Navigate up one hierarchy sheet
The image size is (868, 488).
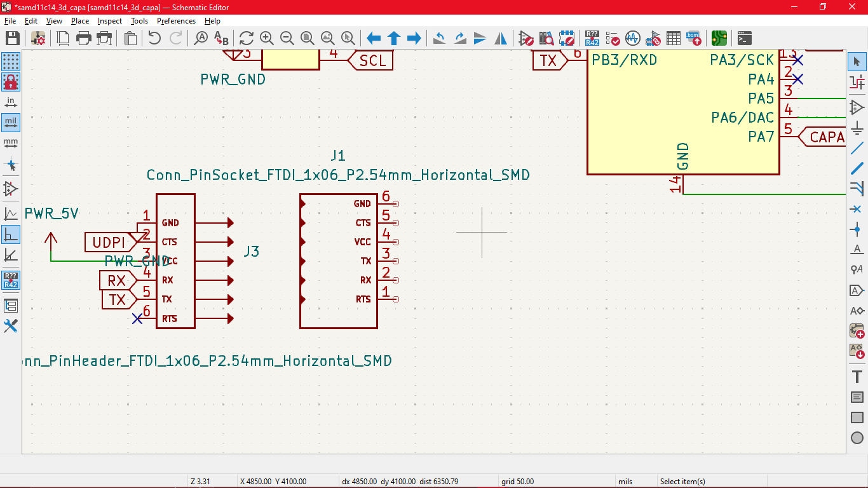pyautogui.click(x=394, y=38)
